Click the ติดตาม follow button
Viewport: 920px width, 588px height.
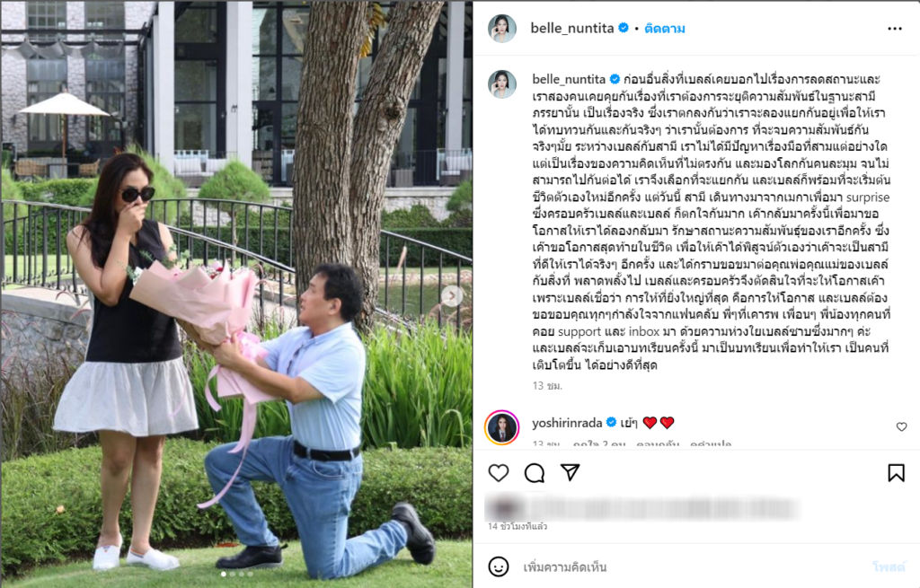664,28
